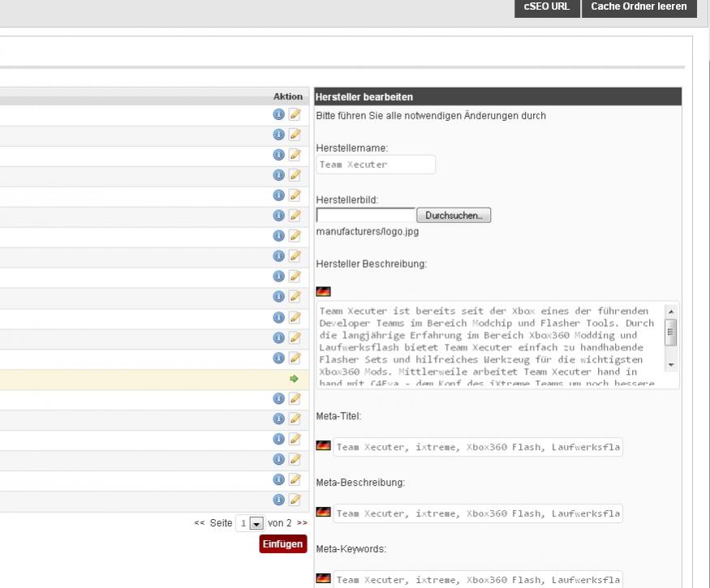Screen dimensions: 710x588
Task: Focus the Herstellername input field
Action: tap(376, 165)
